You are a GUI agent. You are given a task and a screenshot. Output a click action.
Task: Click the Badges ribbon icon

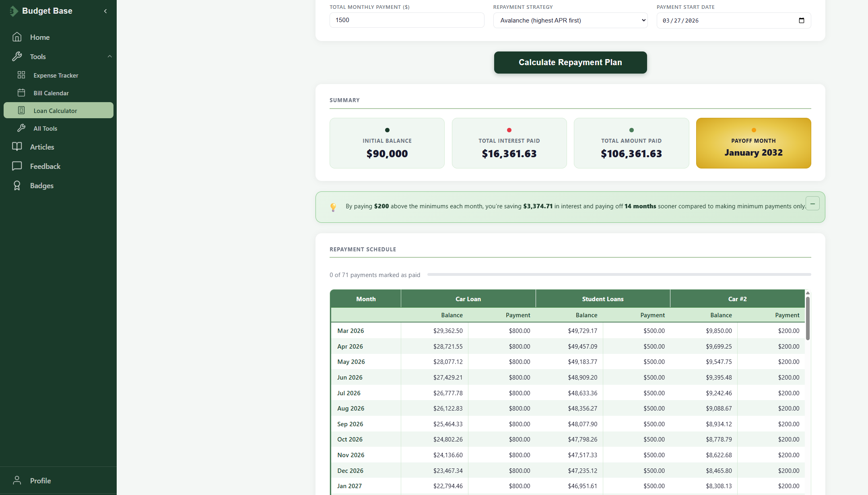click(17, 185)
